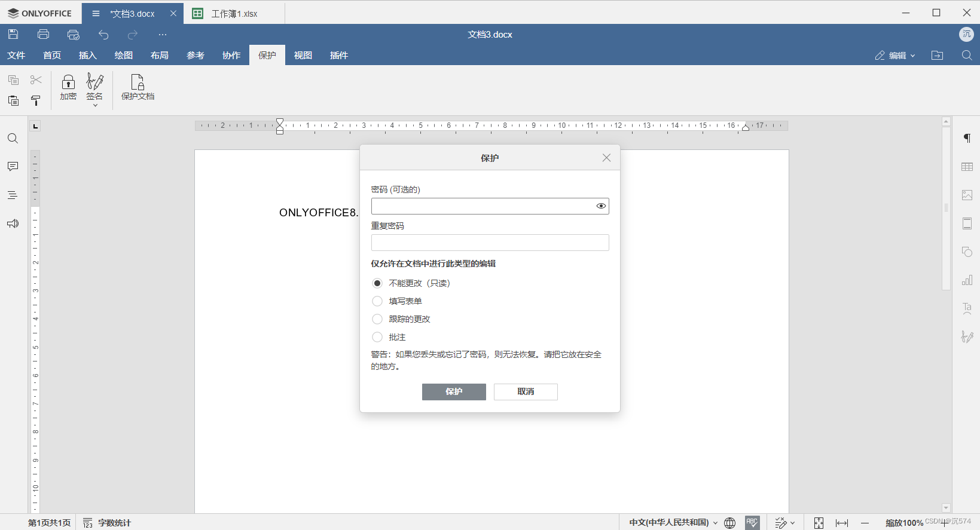Open Shape settings in right sidebar
Image resolution: width=980 pixels, height=530 pixels.
(967, 252)
